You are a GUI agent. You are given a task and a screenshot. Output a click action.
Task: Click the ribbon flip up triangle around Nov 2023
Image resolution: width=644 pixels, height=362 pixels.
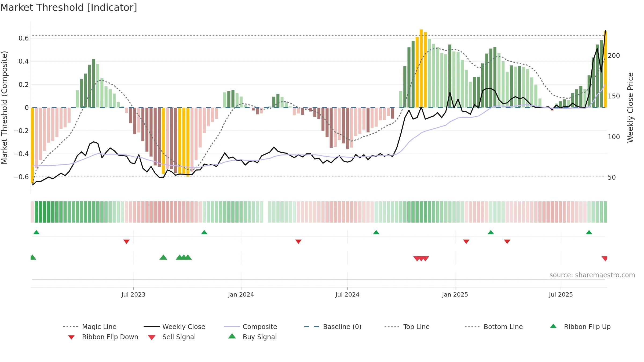(x=204, y=232)
